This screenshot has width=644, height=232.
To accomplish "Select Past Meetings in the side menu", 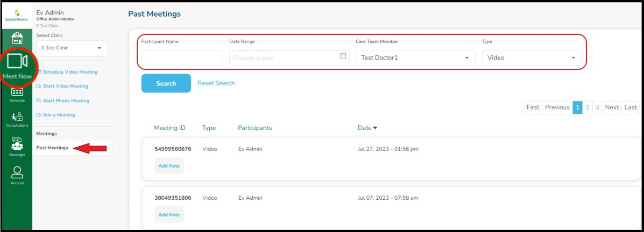I will point(52,148).
